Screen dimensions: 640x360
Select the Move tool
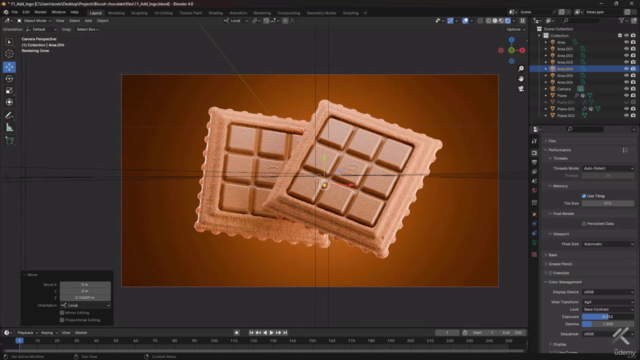click(9, 67)
